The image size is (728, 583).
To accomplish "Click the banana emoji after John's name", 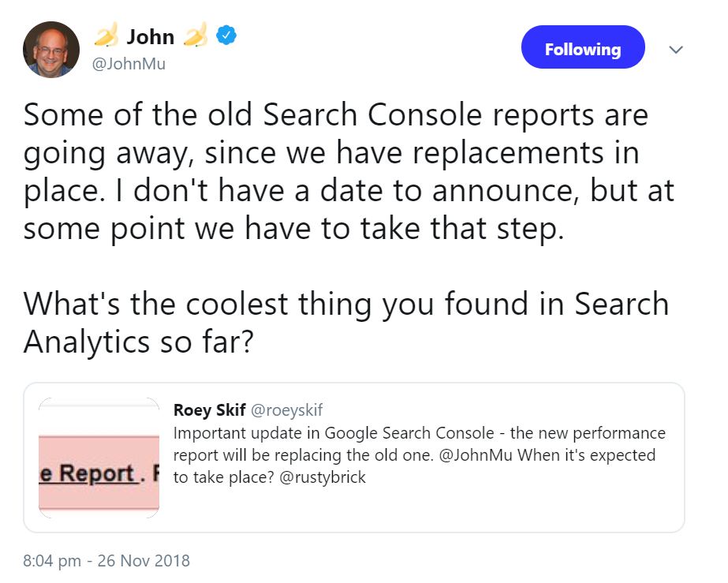I will click(x=196, y=35).
